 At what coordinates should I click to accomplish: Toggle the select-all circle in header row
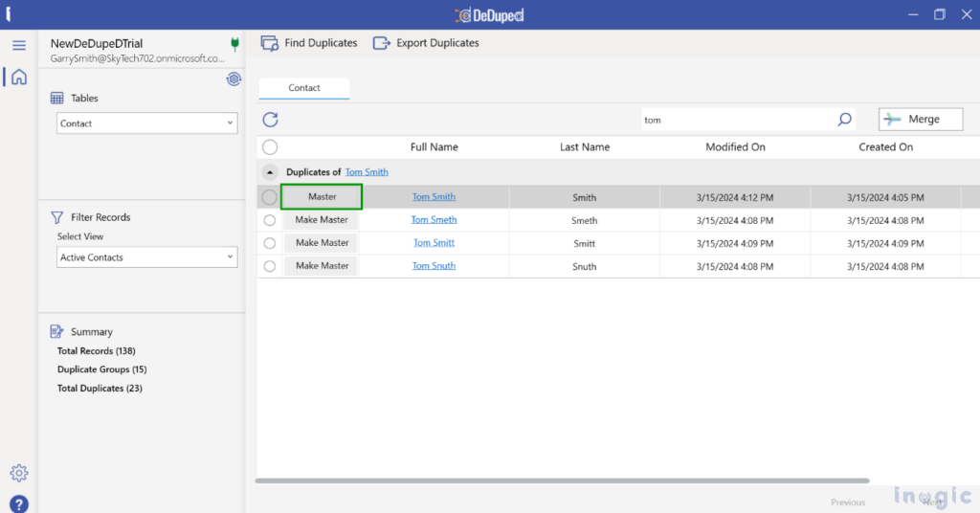(270, 146)
